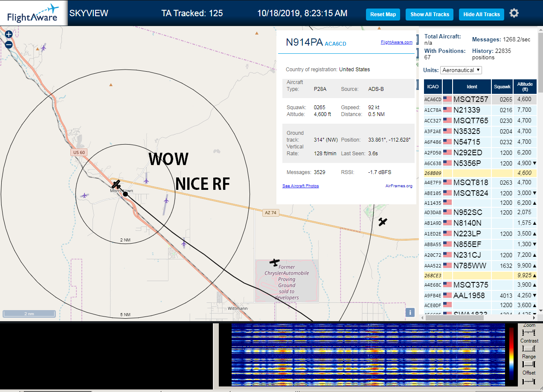Select the purple aircraft just below WOW text
The width and height of the screenshot is (543, 392).
(x=146, y=180)
